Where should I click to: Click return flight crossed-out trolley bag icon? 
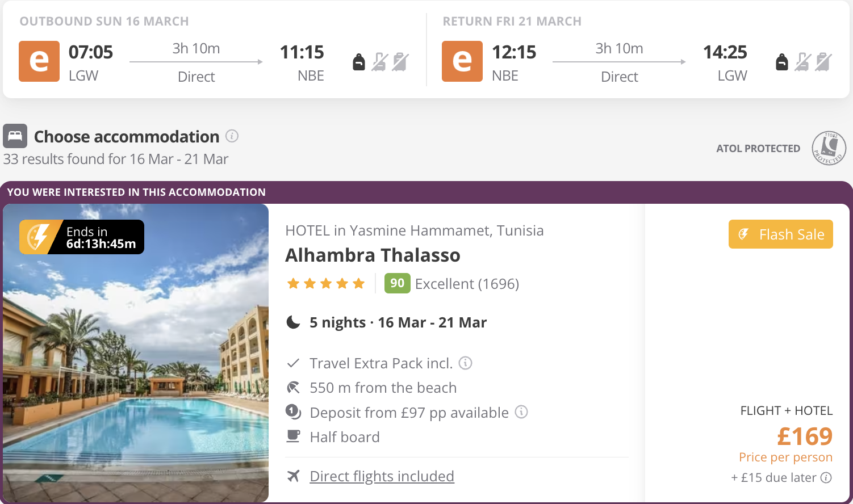[803, 61]
